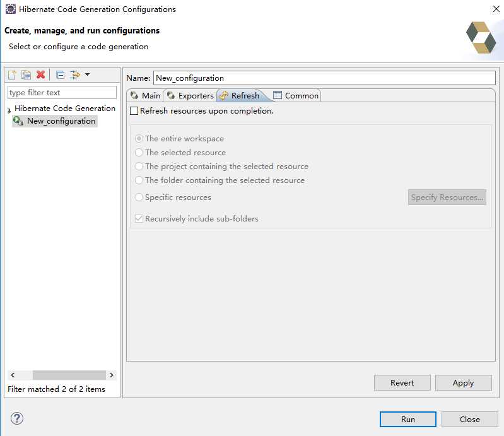Close the dialog with Close button
Viewport: 504px width, 436px height.
pyautogui.click(x=469, y=420)
